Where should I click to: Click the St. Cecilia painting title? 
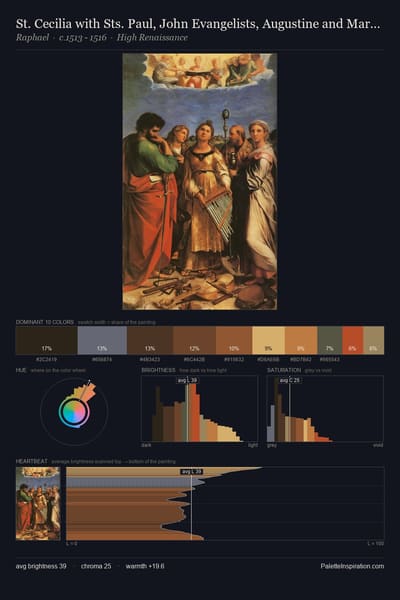tap(198, 24)
